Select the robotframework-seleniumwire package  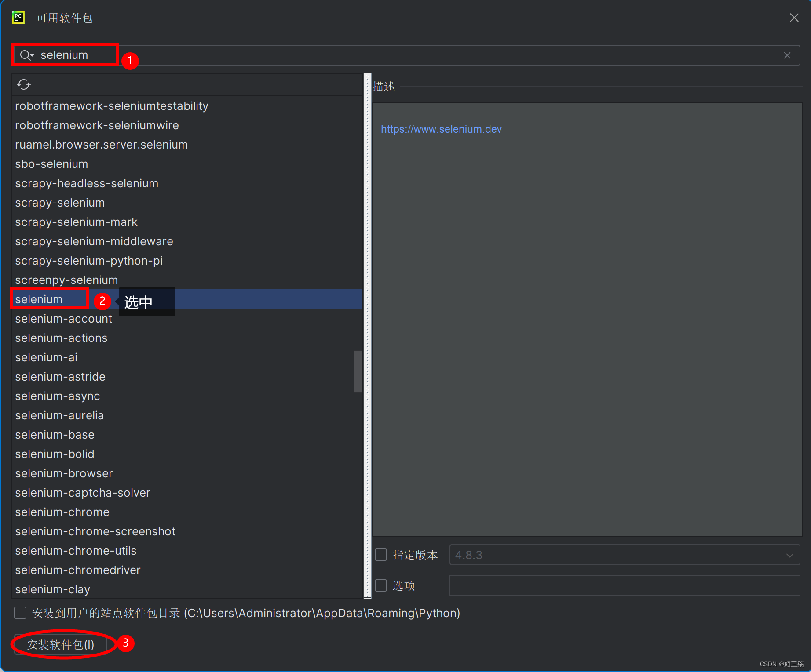[187, 125]
